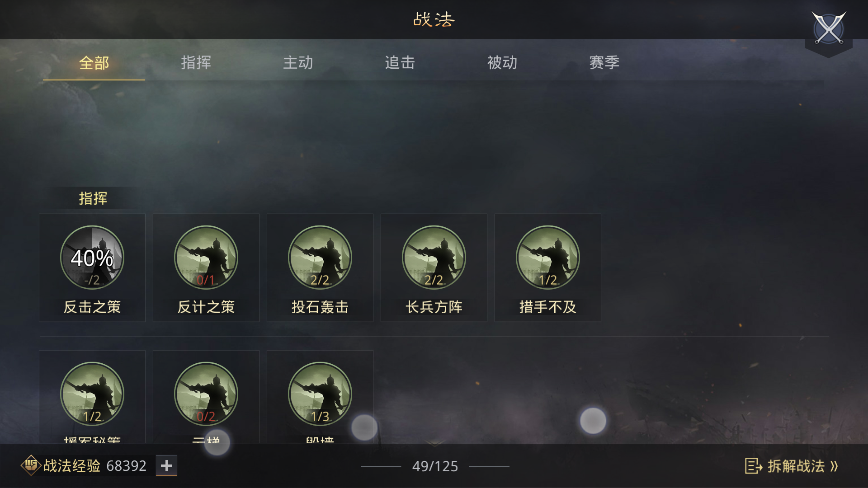Open the 投石轰击 tactic icon

[x=320, y=258]
